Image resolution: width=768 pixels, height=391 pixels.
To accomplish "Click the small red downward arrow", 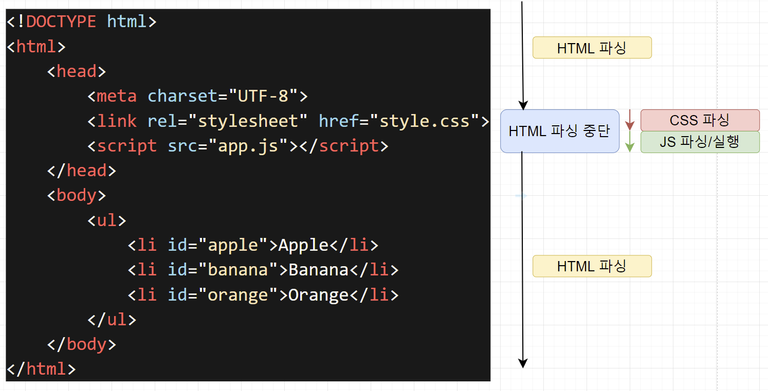I will click(630, 121).
